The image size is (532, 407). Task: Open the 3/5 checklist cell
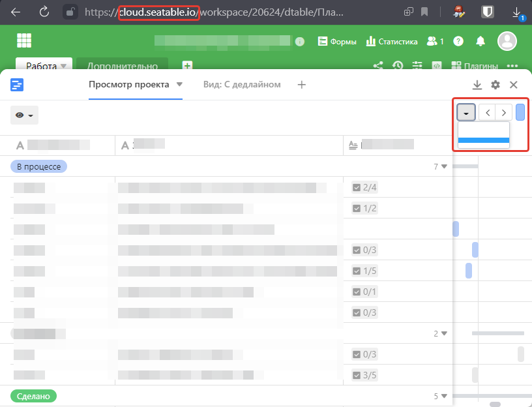click(364, 375)
